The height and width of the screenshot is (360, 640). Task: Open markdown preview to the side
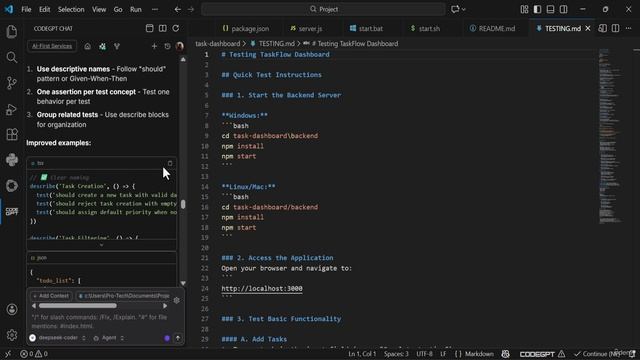[x=602, y=28]
